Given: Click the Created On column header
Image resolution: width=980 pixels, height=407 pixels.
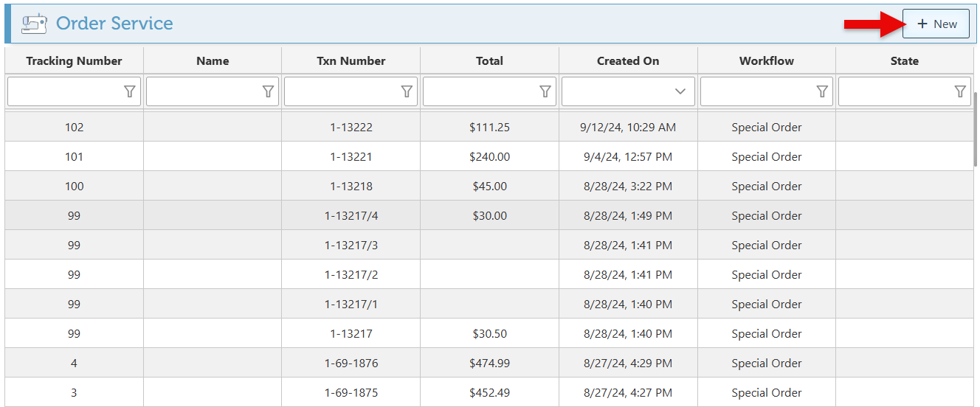Looking at the screenshot, I should (x=628, y=61).
